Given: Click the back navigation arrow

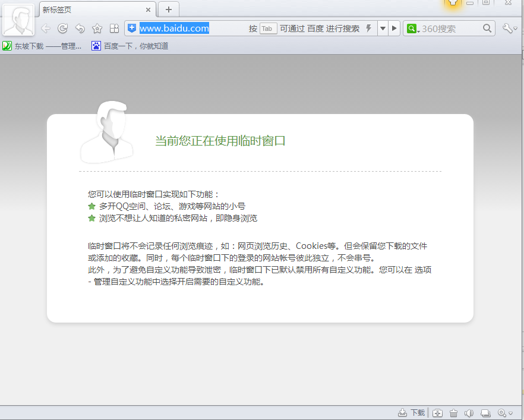Looking at the screenshot, I should coord(46,29).
